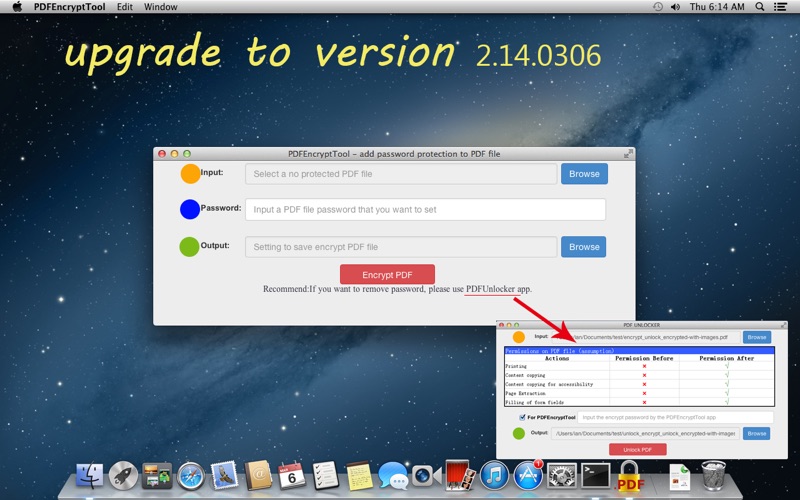Open Safari compass icon in Dock
Viewport: 800px width, 500px height.
[191, 476]
